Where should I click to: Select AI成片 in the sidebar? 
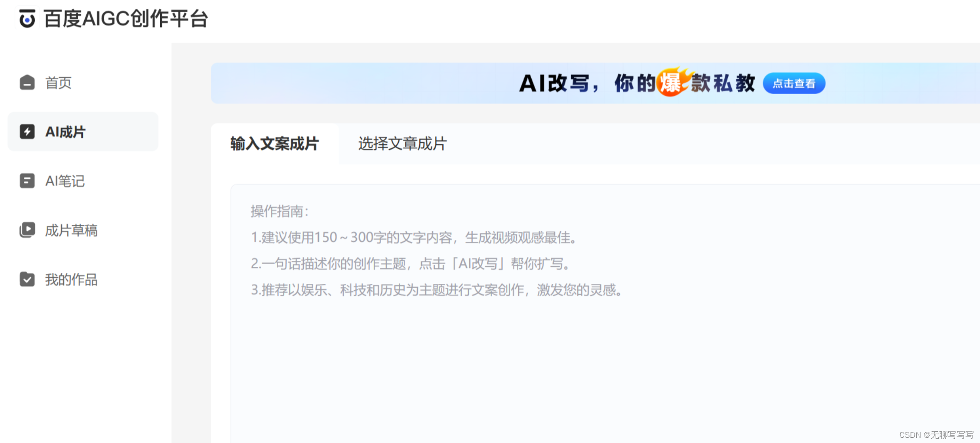pyautogui.click(x=83, y=131)
